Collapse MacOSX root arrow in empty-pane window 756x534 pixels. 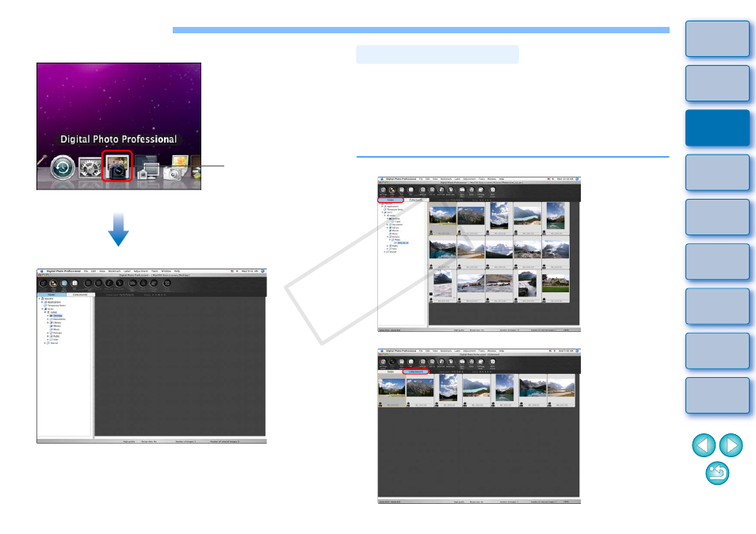click(x=40, y=299)
